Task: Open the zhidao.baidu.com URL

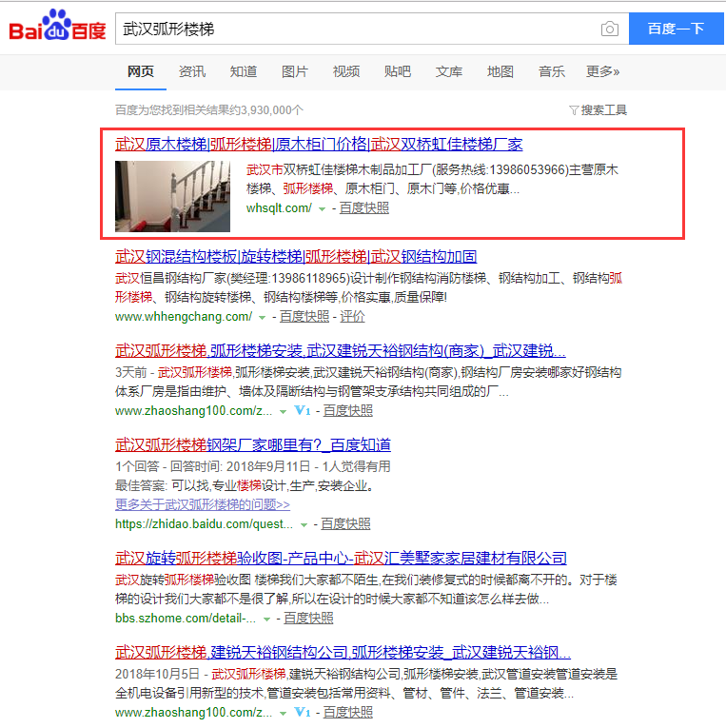Action: 205,523
